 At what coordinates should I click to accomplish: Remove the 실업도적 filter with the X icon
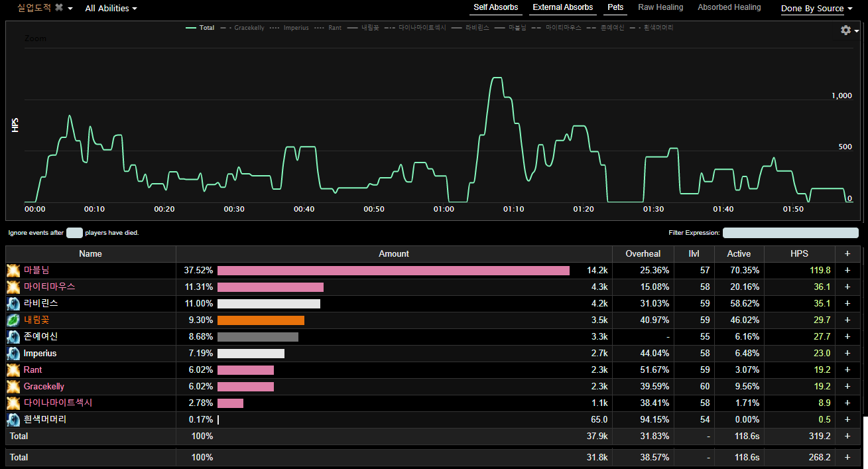click(x=59, y=8)
